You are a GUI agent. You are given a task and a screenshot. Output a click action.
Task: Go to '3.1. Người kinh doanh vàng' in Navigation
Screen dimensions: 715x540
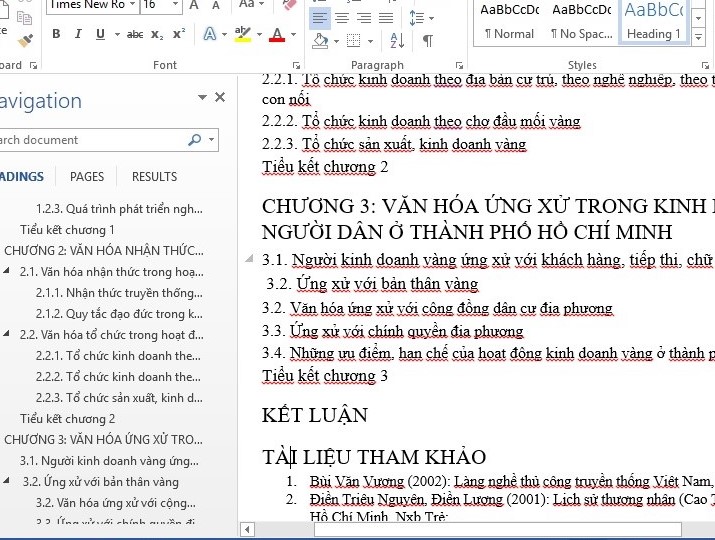pyautogui.click(x=109, y=461)
